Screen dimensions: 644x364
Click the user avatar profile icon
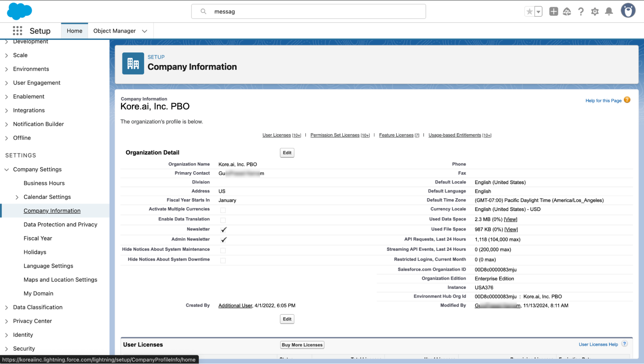click(628, 11)
